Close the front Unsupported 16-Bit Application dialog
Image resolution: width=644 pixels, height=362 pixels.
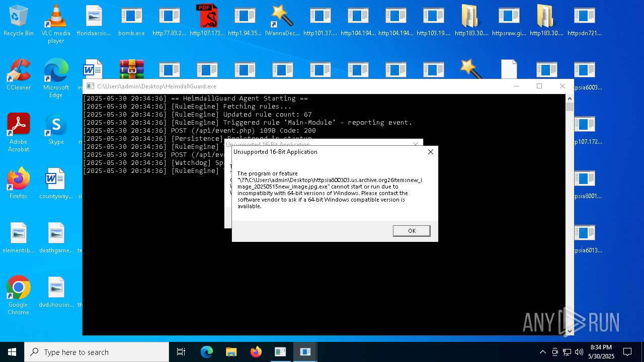(430, 152)
